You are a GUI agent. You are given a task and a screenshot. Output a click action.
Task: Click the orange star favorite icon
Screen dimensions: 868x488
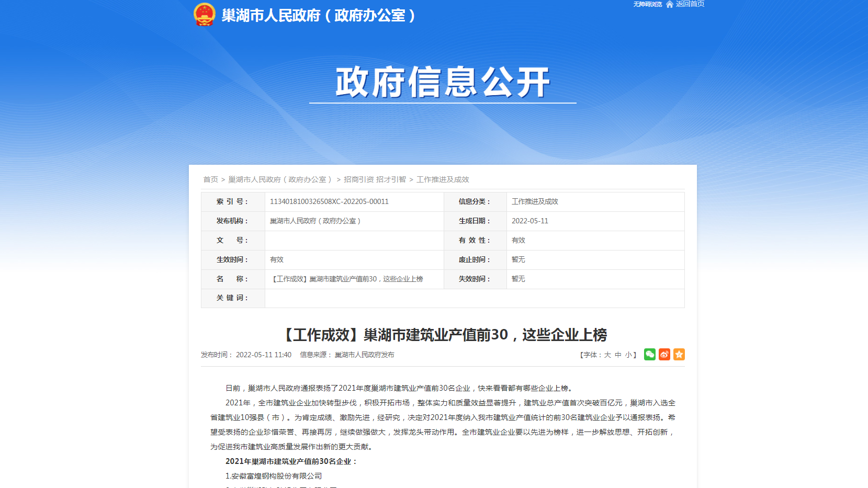point(679,354)
